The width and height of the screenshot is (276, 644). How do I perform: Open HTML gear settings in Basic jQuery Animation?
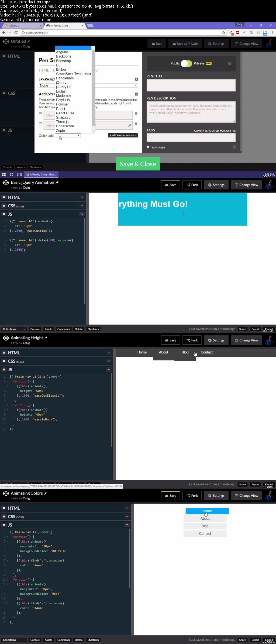[x=4, y=197]
